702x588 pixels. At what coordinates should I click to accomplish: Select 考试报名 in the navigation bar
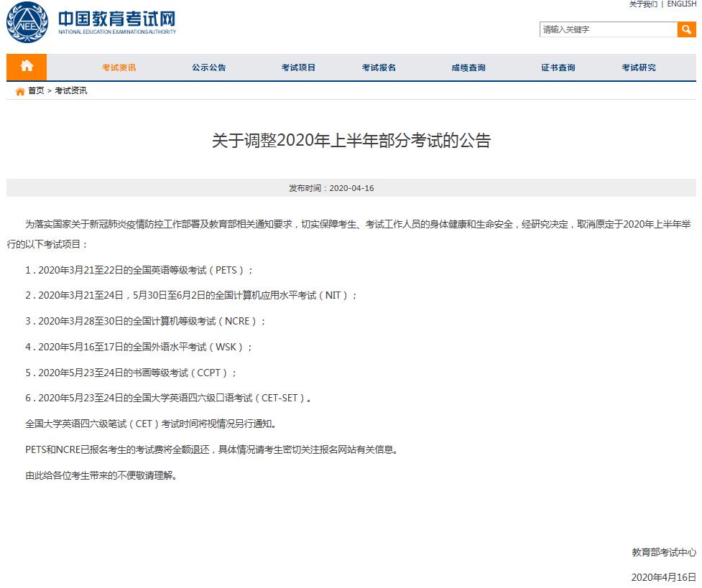point(379,67)
